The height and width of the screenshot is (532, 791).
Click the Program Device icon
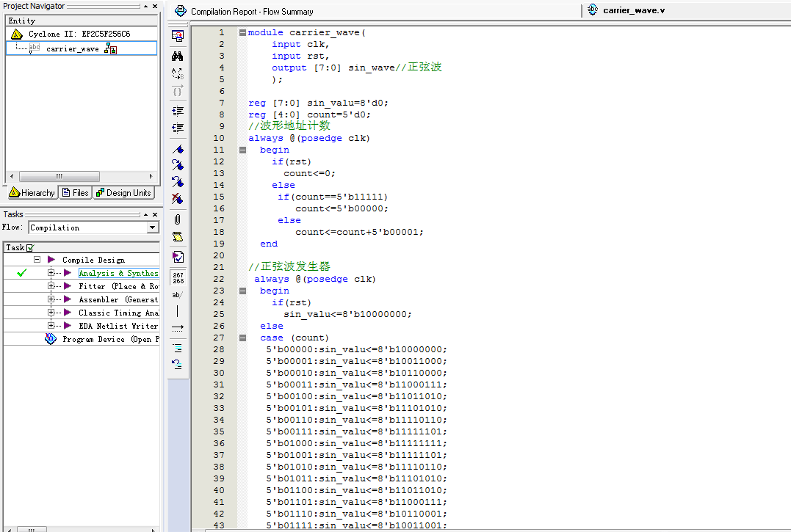(x=51, y=339)
